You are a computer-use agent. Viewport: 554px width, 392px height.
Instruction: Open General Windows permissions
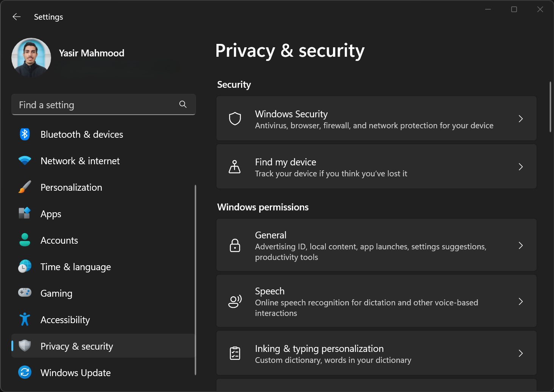click(376, 246)
